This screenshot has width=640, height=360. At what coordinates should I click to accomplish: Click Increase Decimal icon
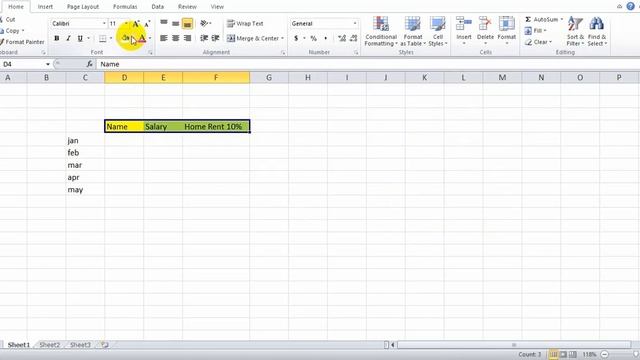tap(342, 38)
